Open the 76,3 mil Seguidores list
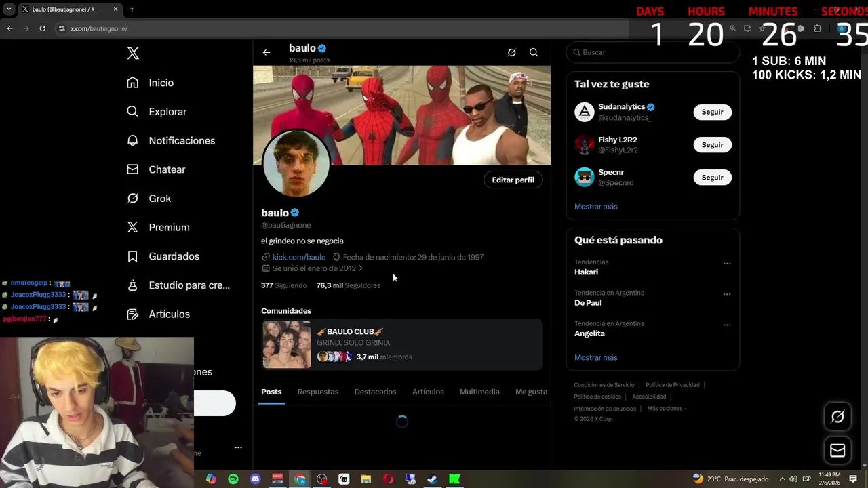Image resolution: width=868 pixels, height=488 pixels. point(348,285)
